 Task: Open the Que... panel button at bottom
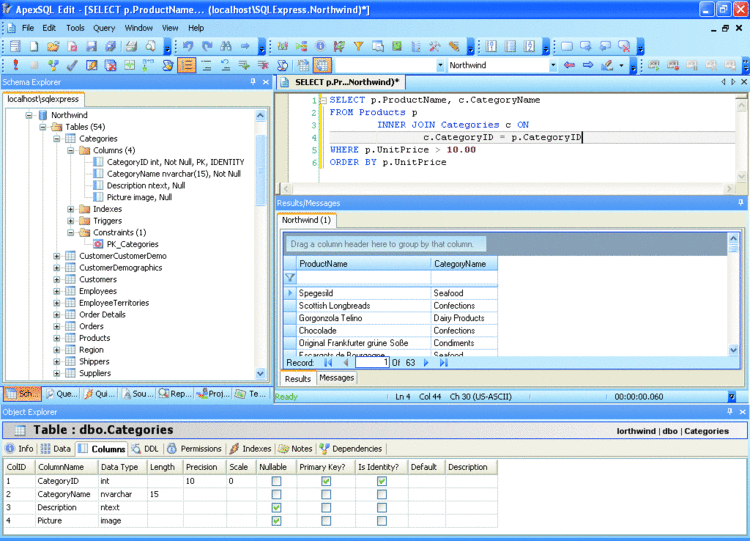tap(62, 394)
